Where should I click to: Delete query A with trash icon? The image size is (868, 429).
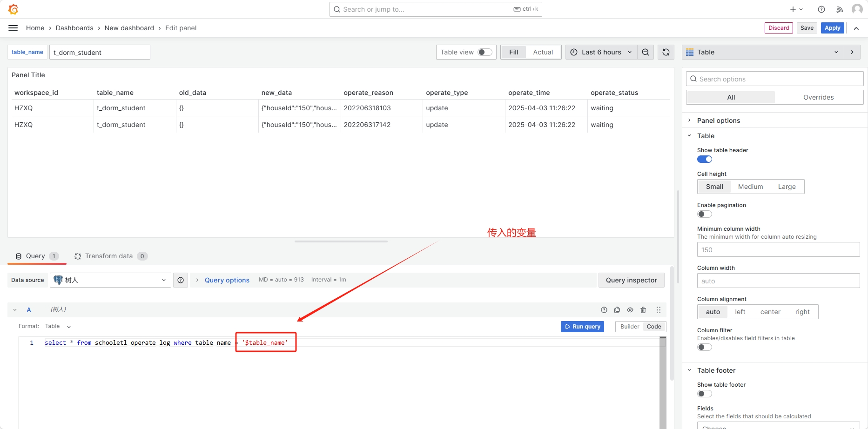643,310
